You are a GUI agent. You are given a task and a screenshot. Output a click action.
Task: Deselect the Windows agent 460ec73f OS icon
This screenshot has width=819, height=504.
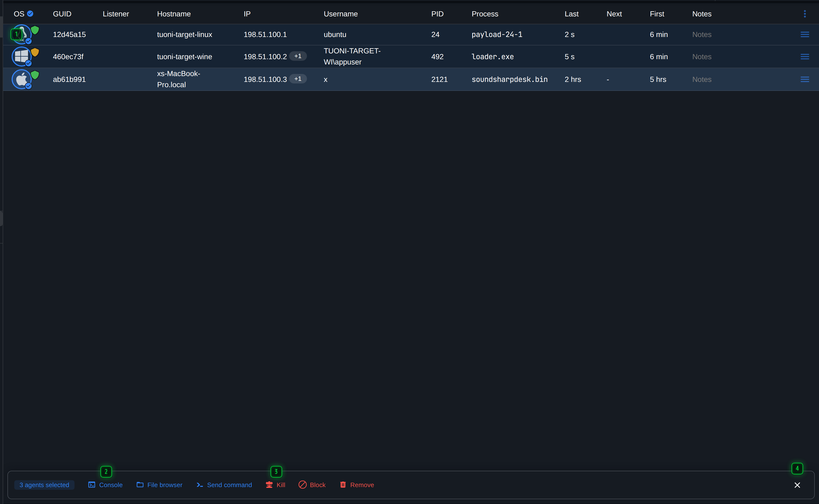(21, 56)
